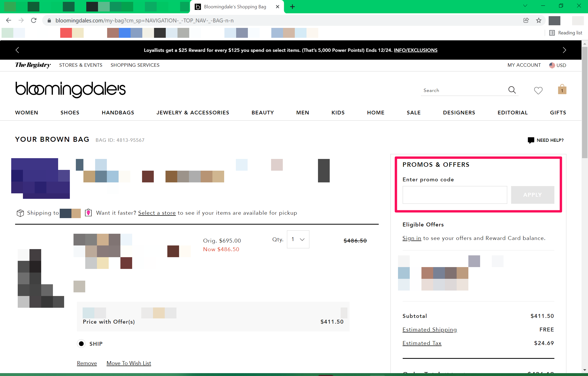588x376 pixels.
Task: Bookmark page with the star icon
Action: [x=539, y=20]
